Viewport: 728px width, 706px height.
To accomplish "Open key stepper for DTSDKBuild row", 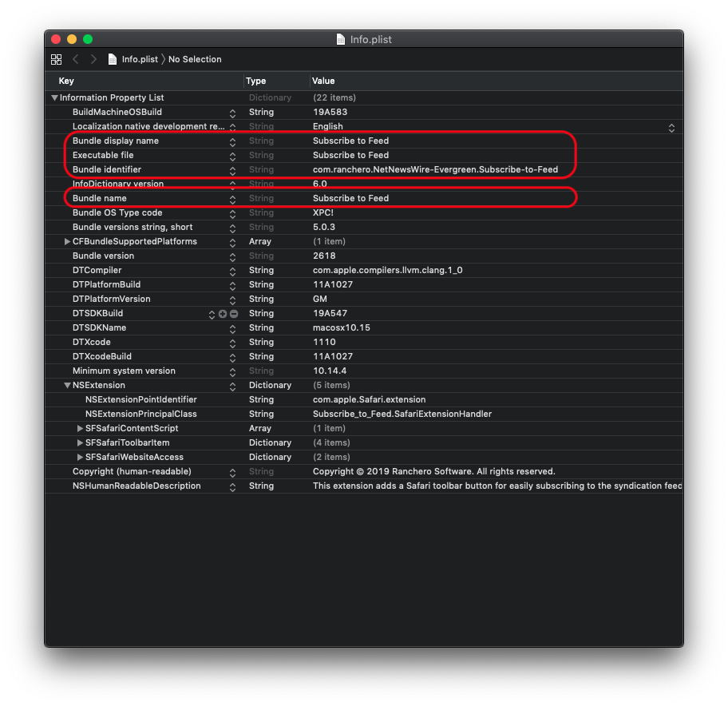I will 212,315.
